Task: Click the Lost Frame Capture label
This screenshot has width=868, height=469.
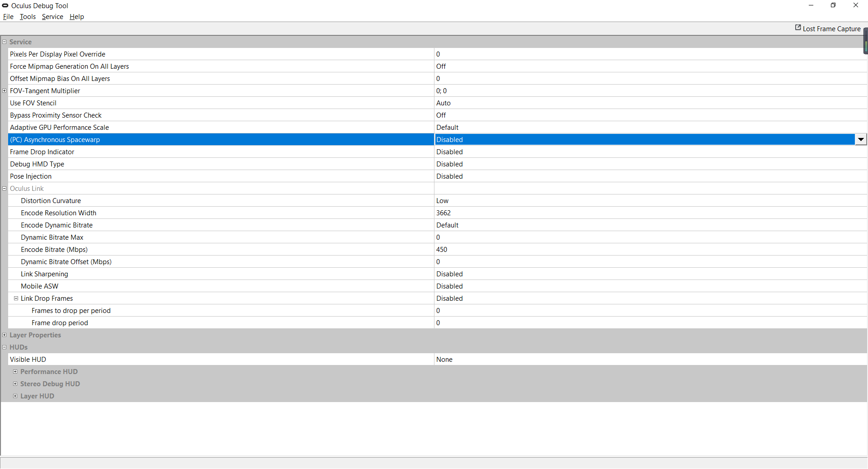Action: pyautogui.click(x=831, y=28)
